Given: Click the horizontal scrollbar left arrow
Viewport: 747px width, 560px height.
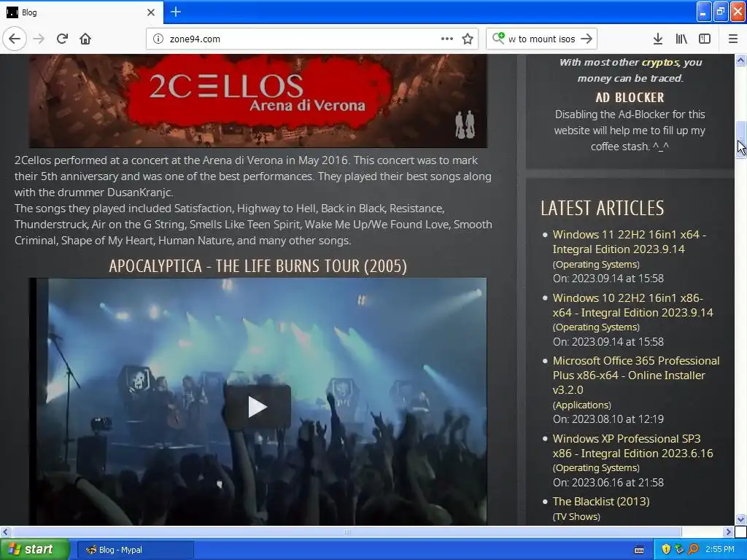Looking at the screenshot, I should click(5, 532).
